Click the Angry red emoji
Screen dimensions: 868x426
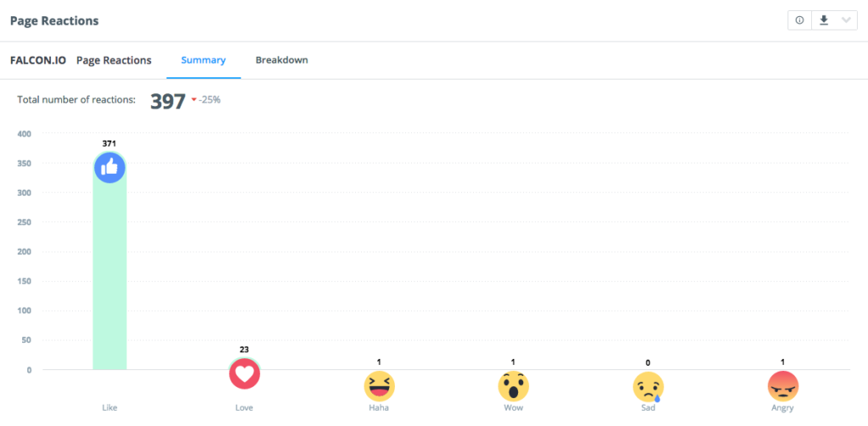coord(782,385)
